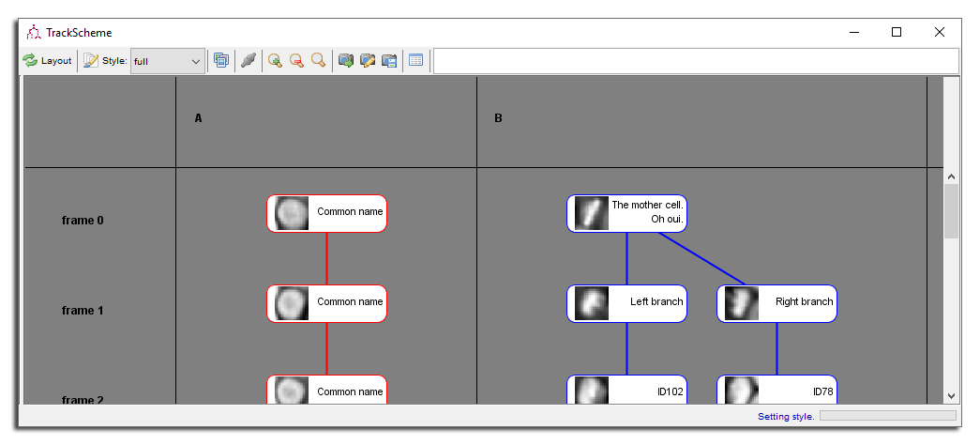Click the Left branch spot thumbnail
Viewport: 980px width, 445px height.
tap(591, 303)
